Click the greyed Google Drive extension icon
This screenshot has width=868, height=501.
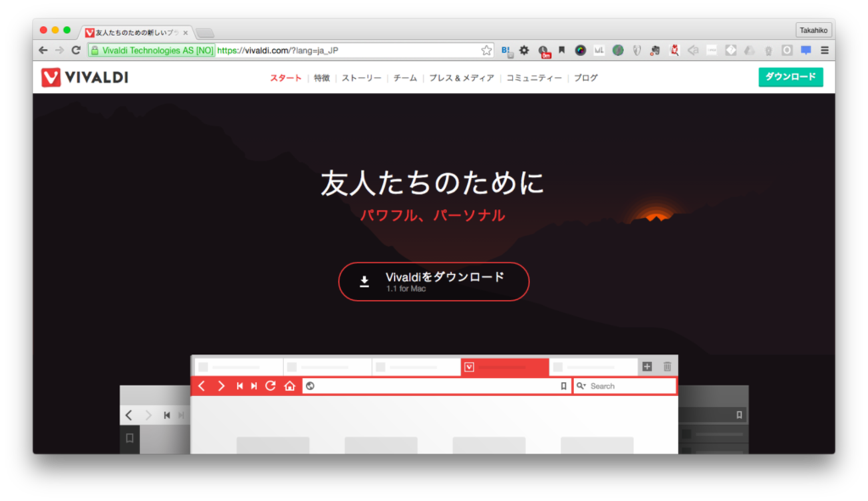[x=750, y=50]
